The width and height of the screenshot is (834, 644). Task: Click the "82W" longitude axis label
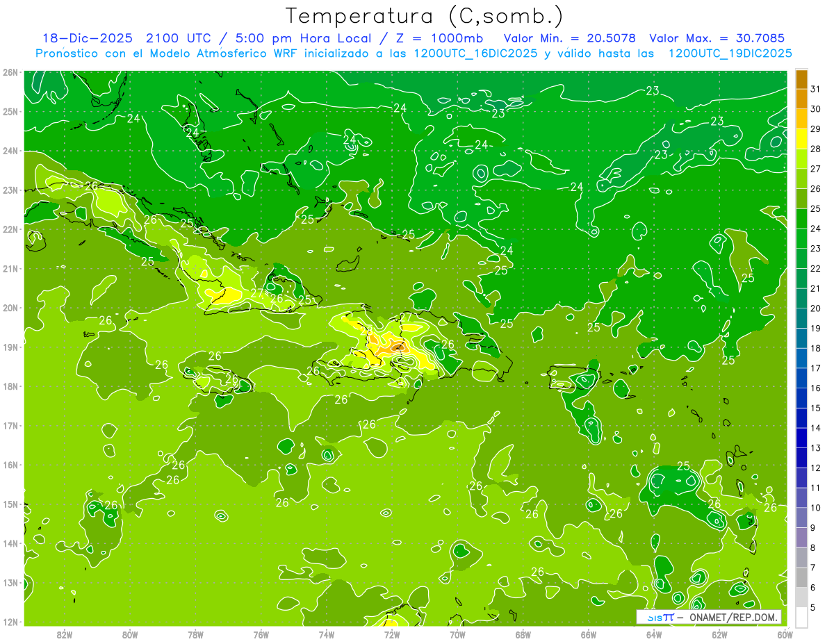(65, 634)
